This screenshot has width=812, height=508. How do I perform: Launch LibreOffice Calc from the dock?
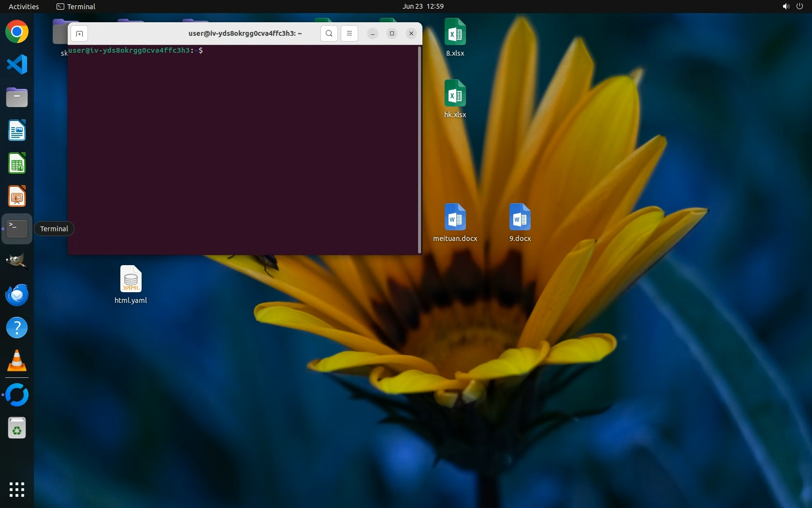[17, 164]
